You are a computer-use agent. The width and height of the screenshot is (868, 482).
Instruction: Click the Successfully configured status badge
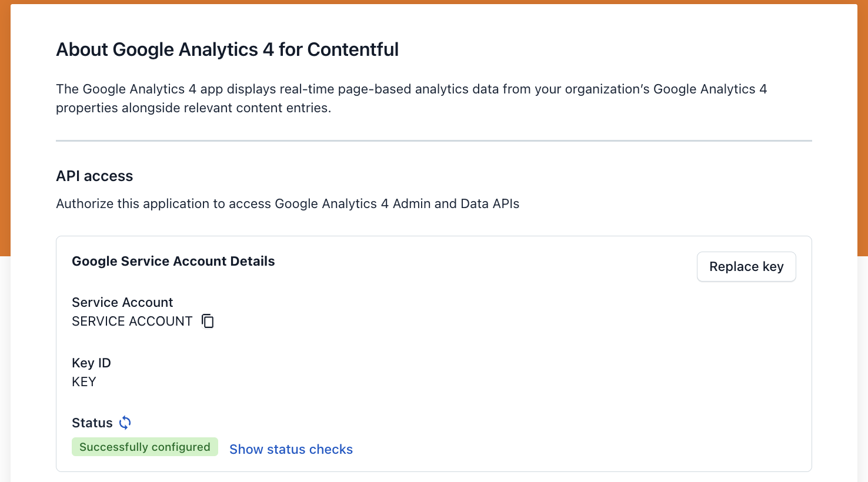point(145,447)
